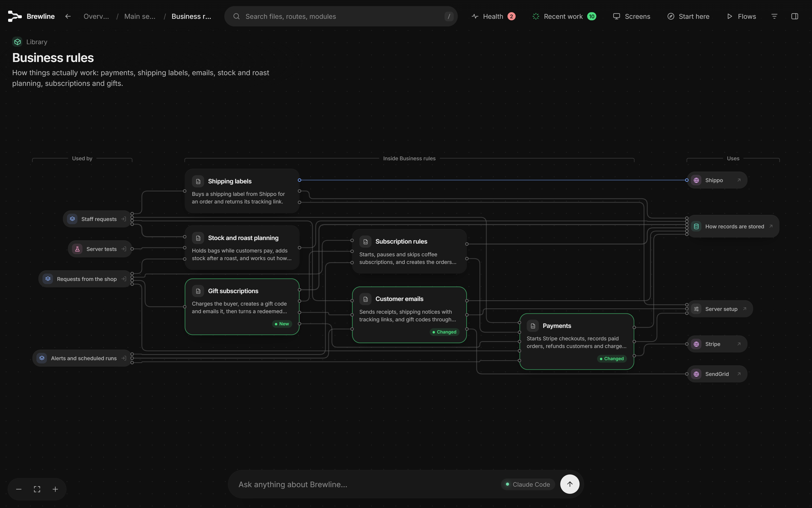Click the Changed badge on Customer emails
Image resolution: width=812 pixels, height=508 pixels.
[x=445, y=332]
